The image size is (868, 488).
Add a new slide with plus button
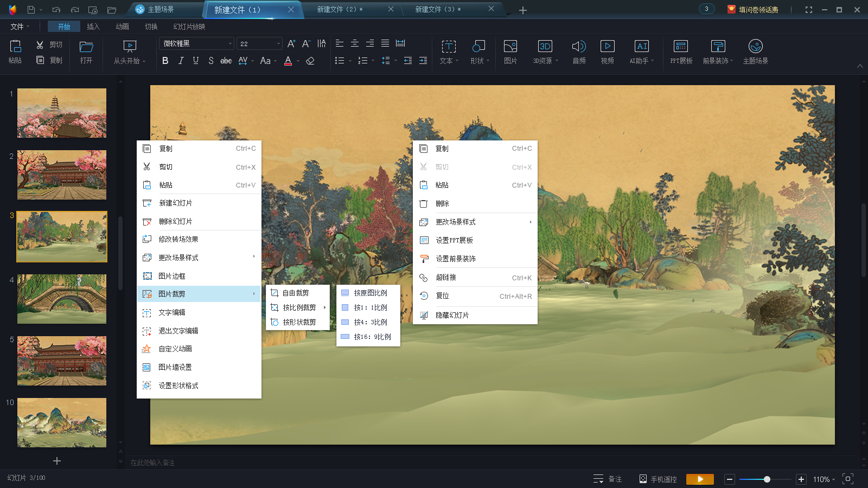click(57, 461)
